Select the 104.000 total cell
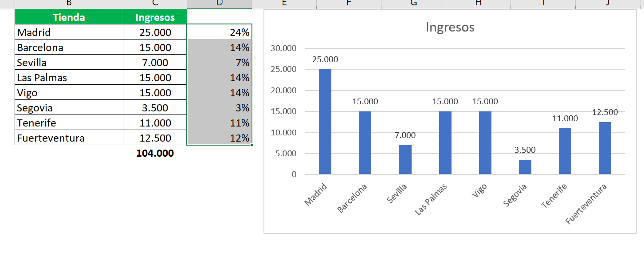This screenshot has width=644, height=253. [155, 153]
